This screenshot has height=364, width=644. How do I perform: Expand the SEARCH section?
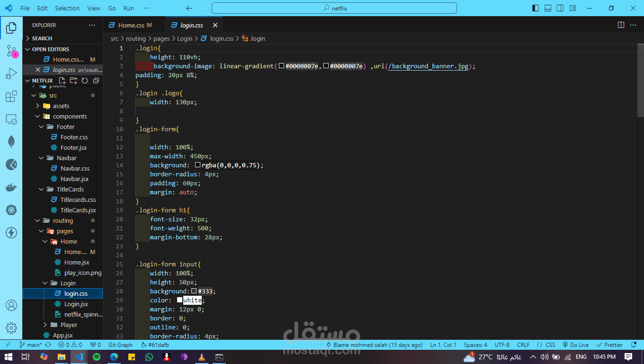pos(63,38)
